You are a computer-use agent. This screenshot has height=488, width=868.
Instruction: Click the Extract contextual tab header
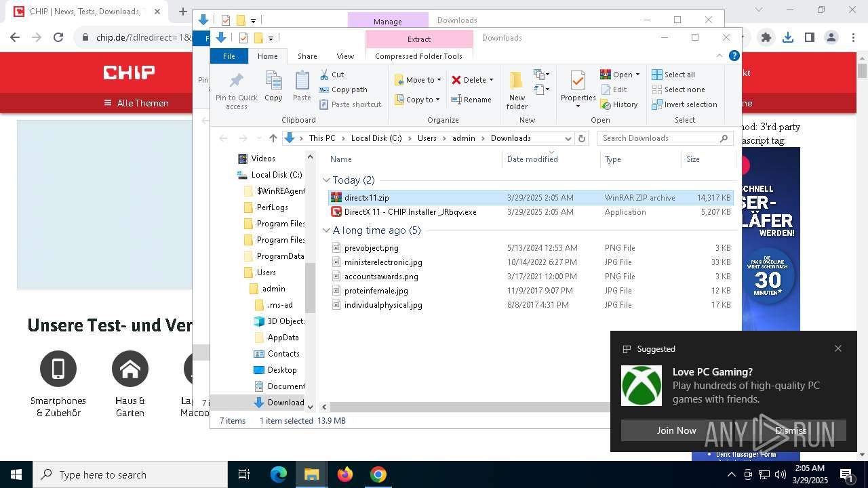(419, 39)
